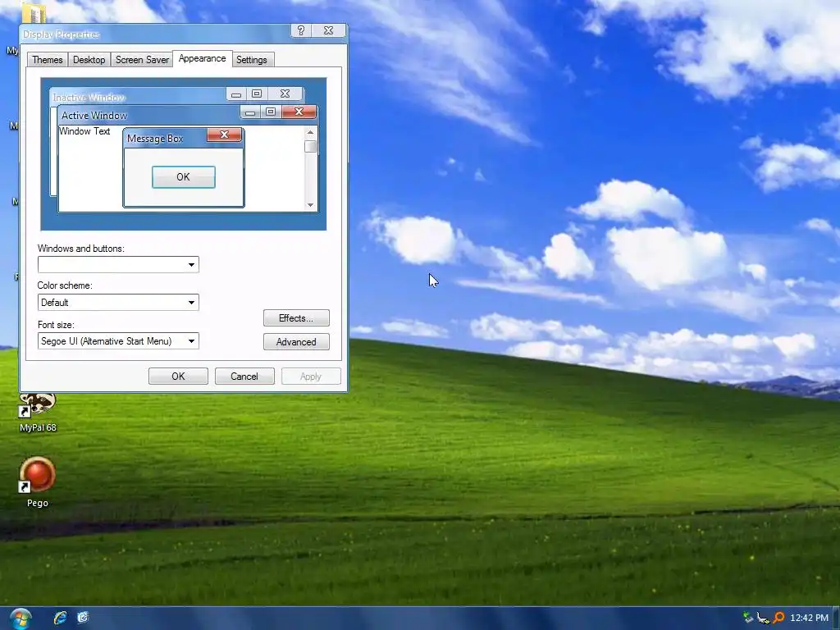Switch to the Themes tab
The height and width of the screenshot is (630, 840).
(x=47, y=59)
